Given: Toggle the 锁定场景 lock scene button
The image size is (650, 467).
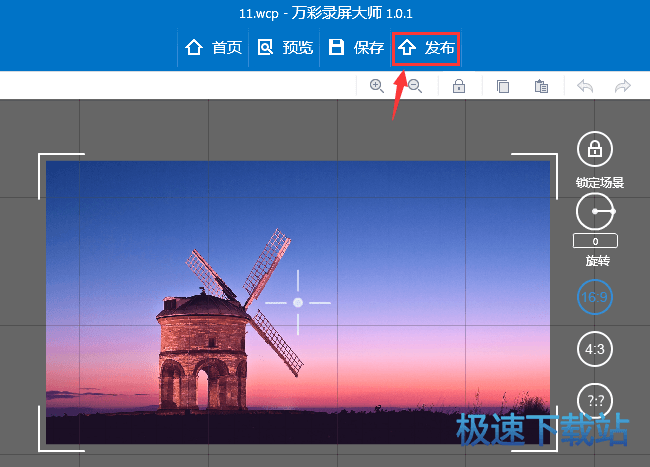Looking at the screenshot, I should [595, 150].
